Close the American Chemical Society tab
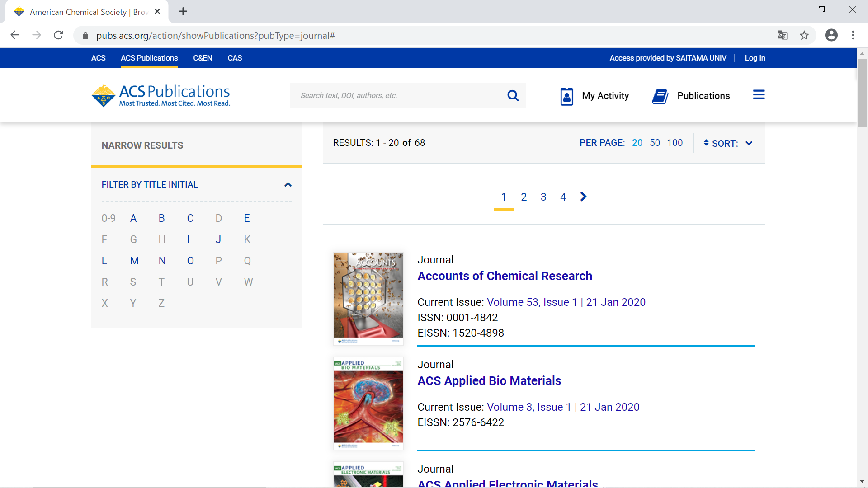The image size is (868, 488). pos(157,12)
